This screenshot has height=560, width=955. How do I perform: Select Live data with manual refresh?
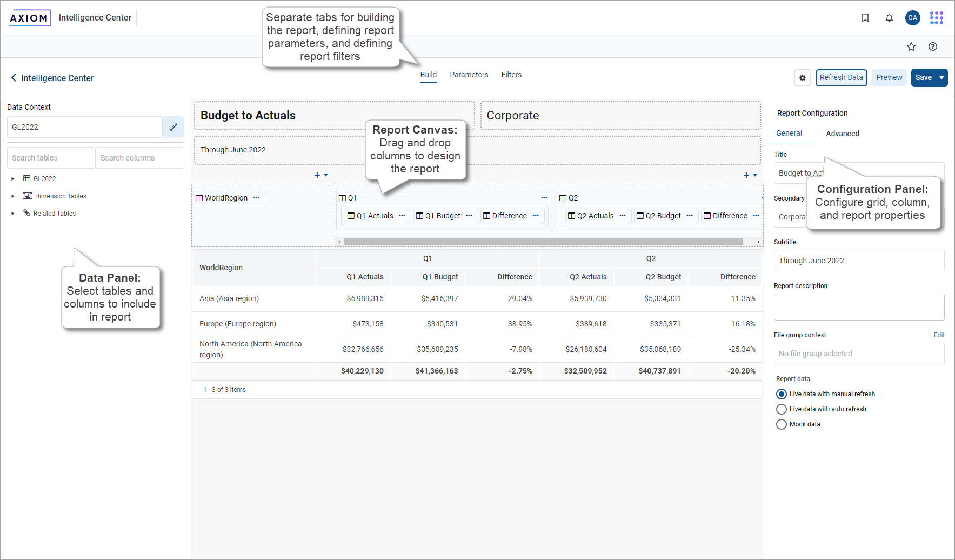coord(782,394)
